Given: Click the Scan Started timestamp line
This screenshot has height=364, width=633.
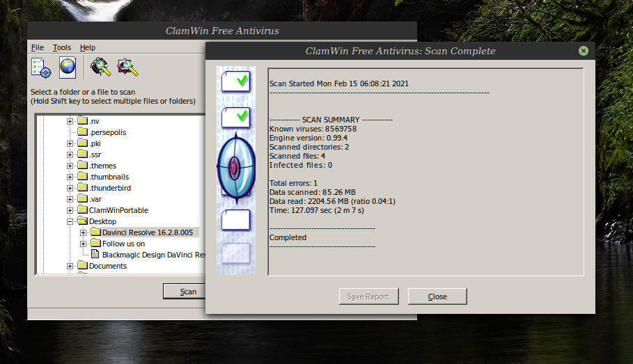Looking at the screenshot, I should pos(338,84).
